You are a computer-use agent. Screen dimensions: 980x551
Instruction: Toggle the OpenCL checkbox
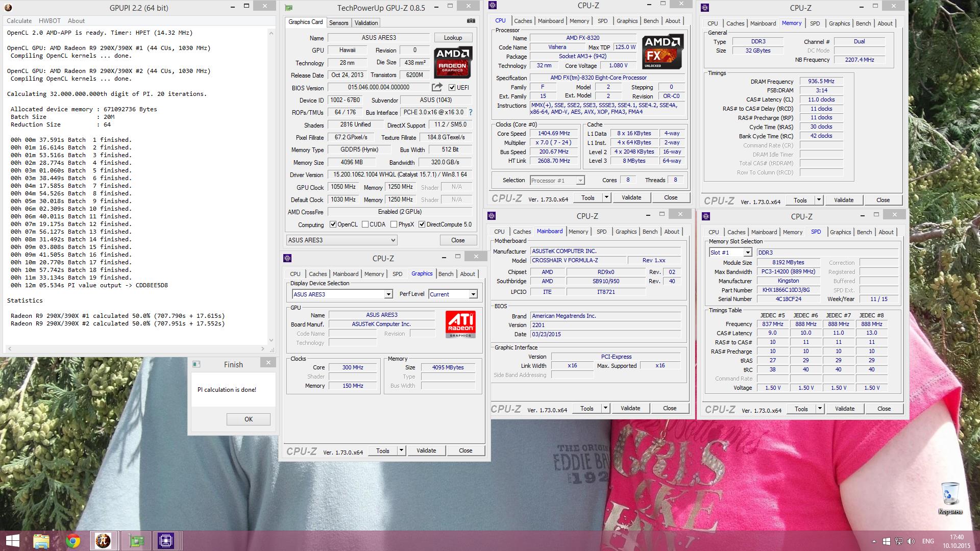coord(333,224)
